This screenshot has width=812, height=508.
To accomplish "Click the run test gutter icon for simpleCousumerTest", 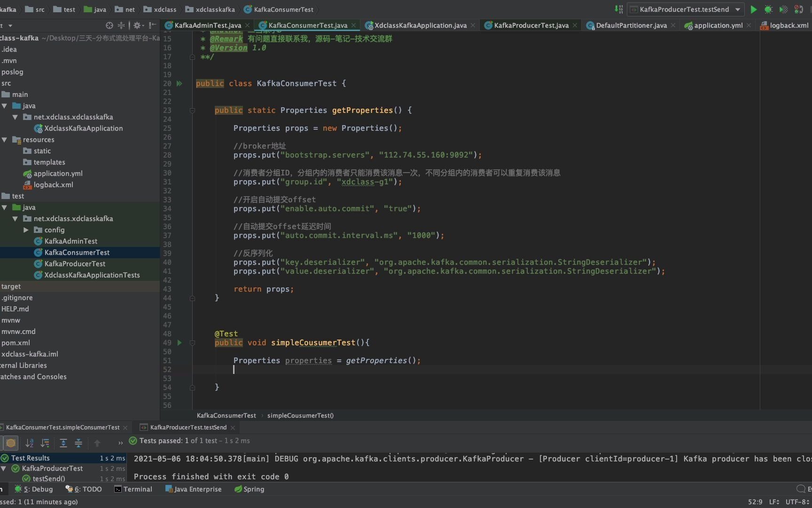I will point(179,342).
